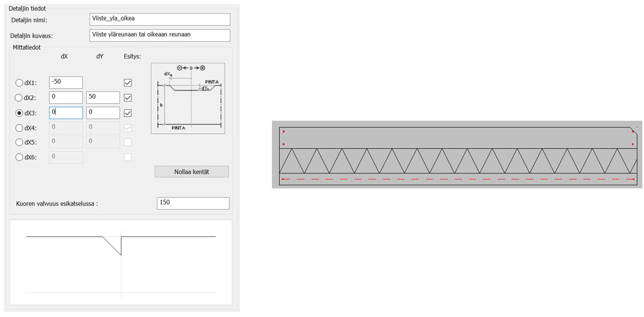This screenshot has width=644, height=317.
Task: Pick the dX5 radio button
Action: click(x=19, y=143)
